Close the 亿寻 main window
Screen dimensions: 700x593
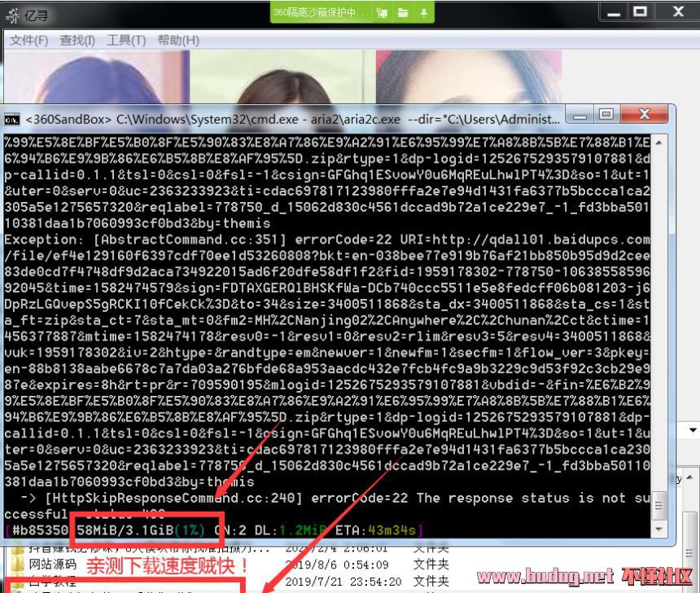click(678, 12)
